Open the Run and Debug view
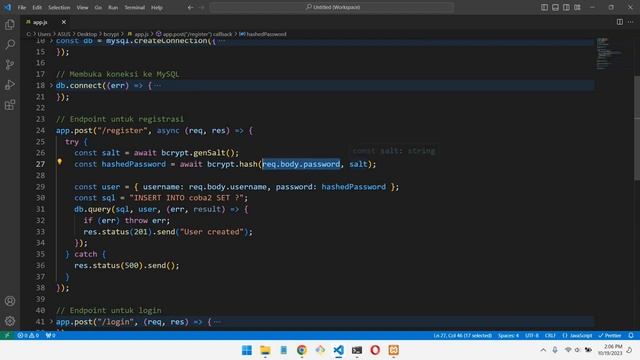This screenshot has width=640, height=360. [x=10, y=84]
